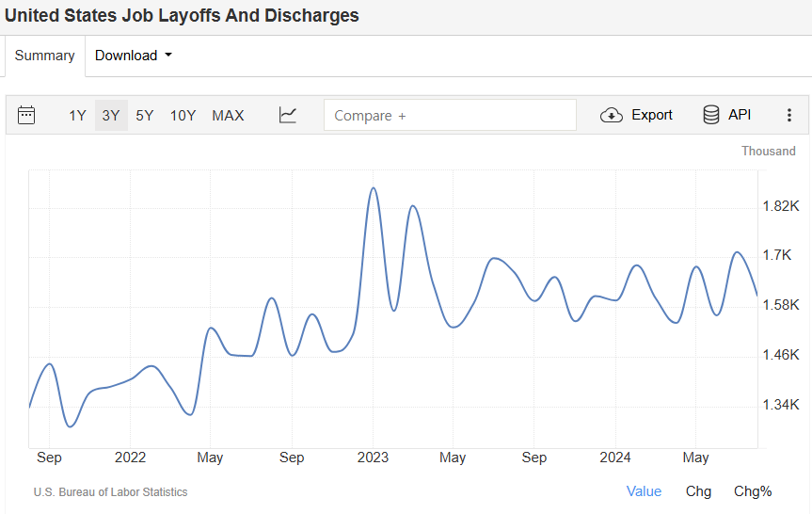The image size is (812, 514).
Task: Click the Export text label
Action: [x=651, y=115]
